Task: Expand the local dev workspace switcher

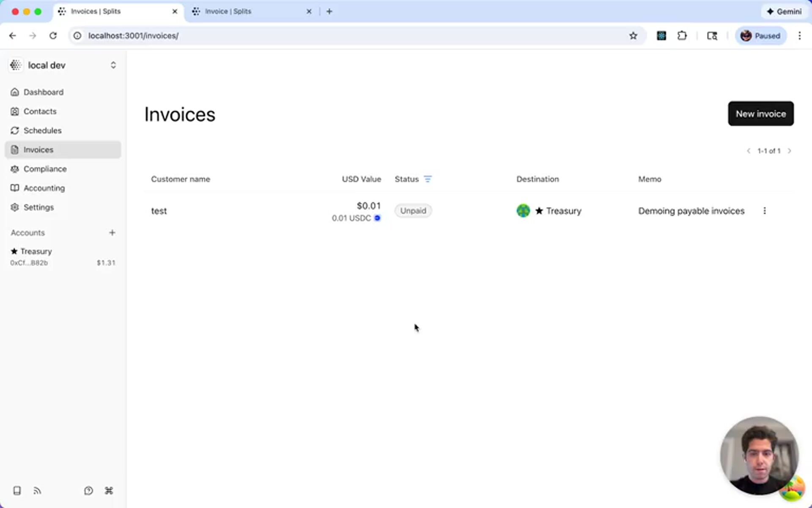Action: tap(113, 65)
